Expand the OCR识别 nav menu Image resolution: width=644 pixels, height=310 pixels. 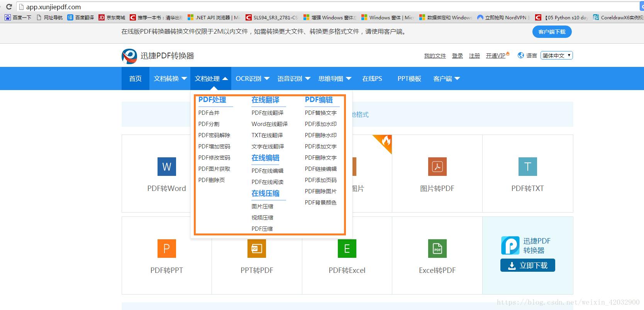253,78
